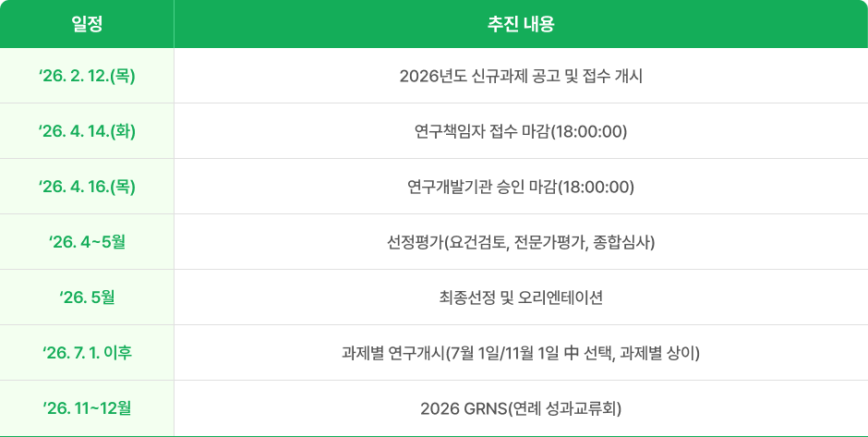Click the '26. 11~12월 schedule cell
Image resolution: width=868 pixels, height=437 pixels.
pos(87,408)
